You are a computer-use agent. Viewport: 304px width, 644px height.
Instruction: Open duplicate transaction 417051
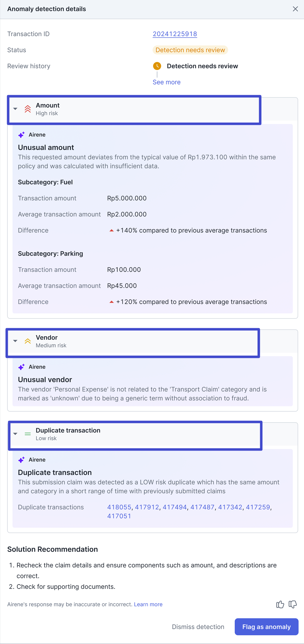tap(119, 516)
